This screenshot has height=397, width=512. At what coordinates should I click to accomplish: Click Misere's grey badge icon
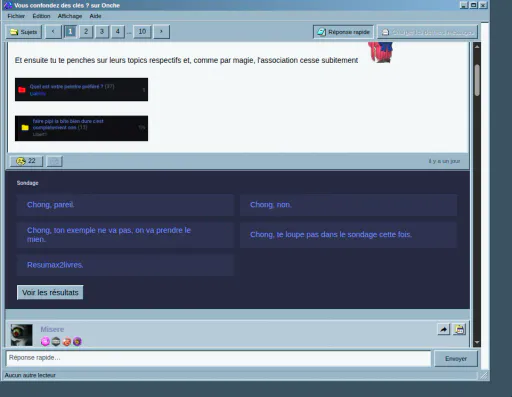click(56, 341)
